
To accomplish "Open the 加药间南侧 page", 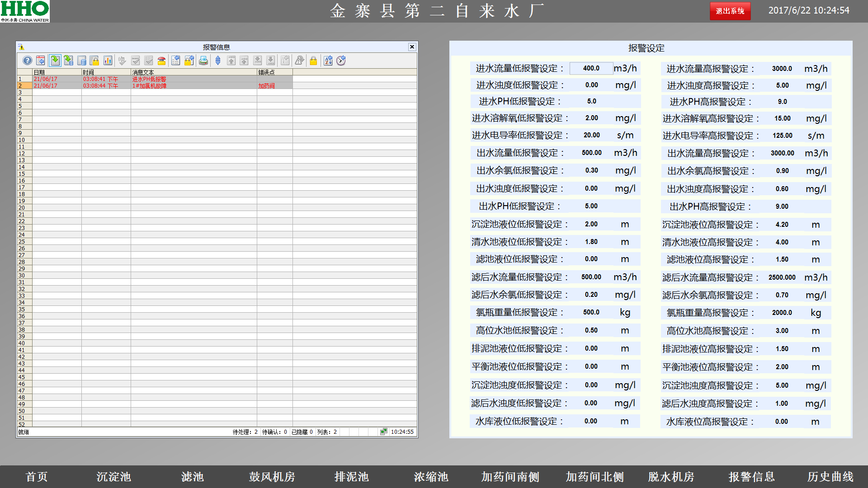I will click(x=510, y=477).
